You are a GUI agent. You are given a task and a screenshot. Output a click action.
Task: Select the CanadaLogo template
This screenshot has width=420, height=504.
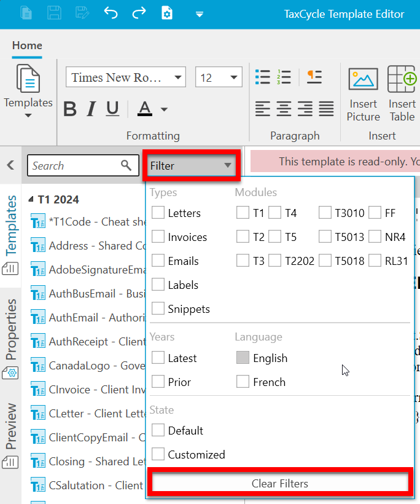[x=88, y=366]
